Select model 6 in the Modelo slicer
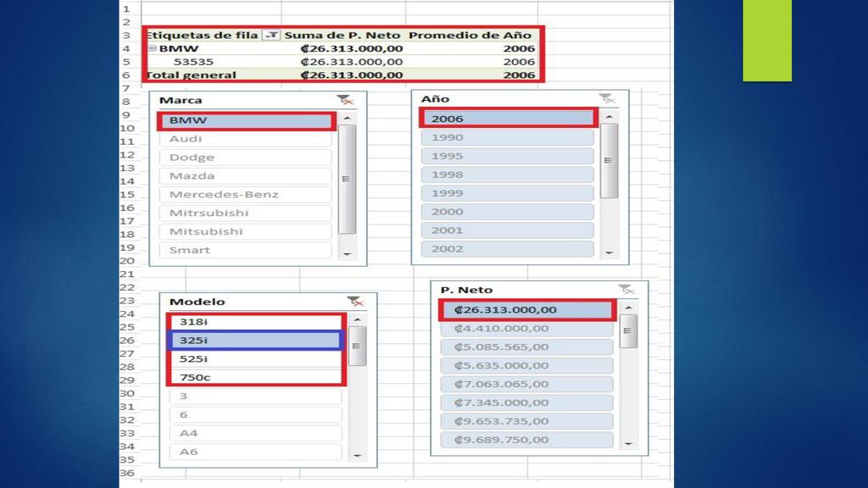Screen dimensions: 868x488 pos(256,414)
